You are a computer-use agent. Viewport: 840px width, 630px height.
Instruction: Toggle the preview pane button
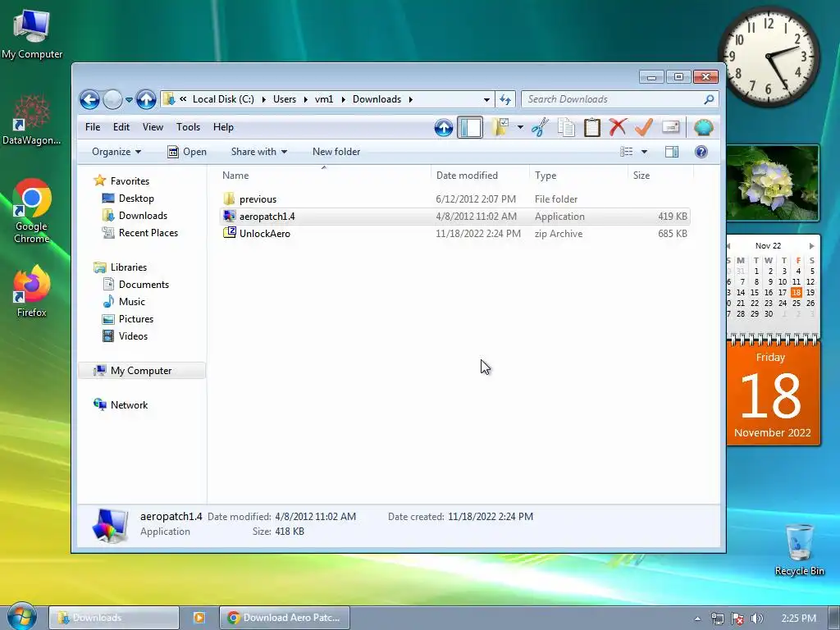pyautogui.click(x=672, y=152)
